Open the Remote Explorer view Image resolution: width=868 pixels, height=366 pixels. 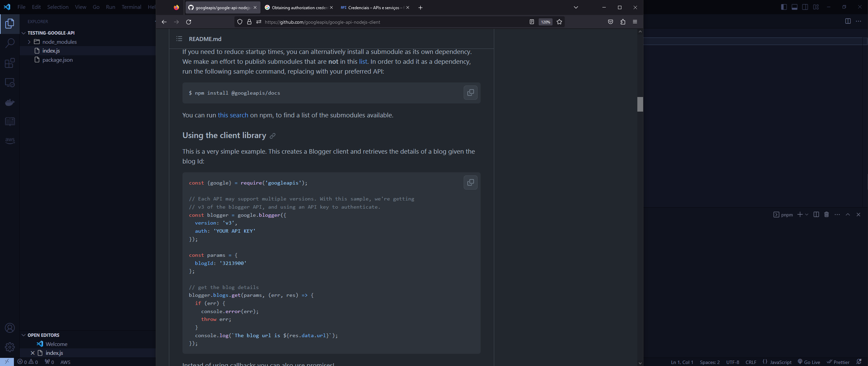[10, 82]
